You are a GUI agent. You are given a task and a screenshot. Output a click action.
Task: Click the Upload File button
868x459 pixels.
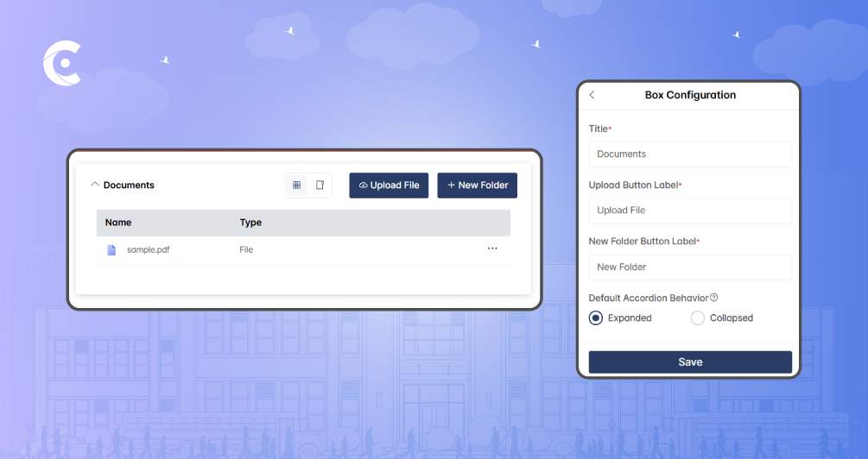[x=389, y=185]
